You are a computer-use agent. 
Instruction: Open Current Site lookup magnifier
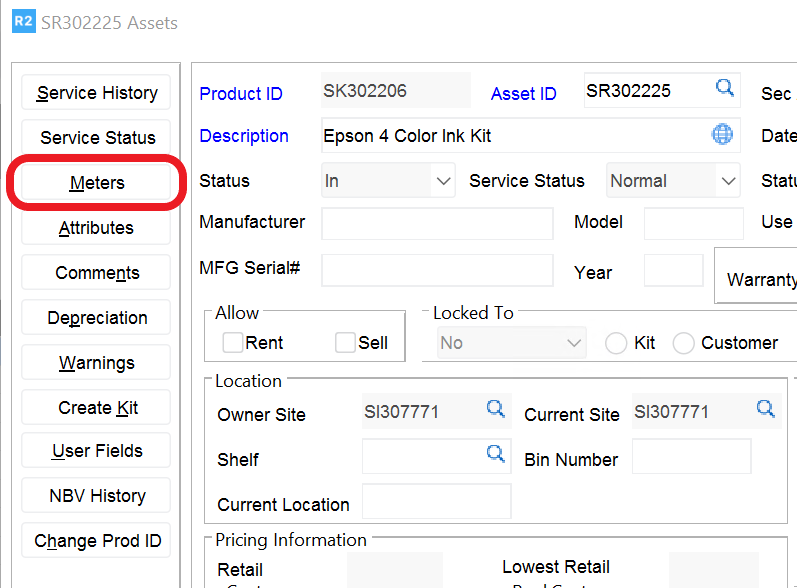765,409
